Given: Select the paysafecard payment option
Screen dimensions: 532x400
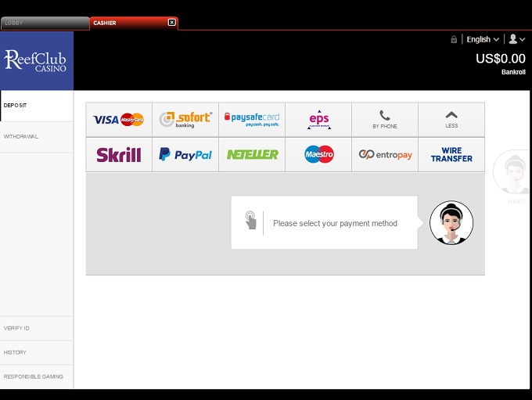Looking at the screenshot, I should (x=252, y=120).
